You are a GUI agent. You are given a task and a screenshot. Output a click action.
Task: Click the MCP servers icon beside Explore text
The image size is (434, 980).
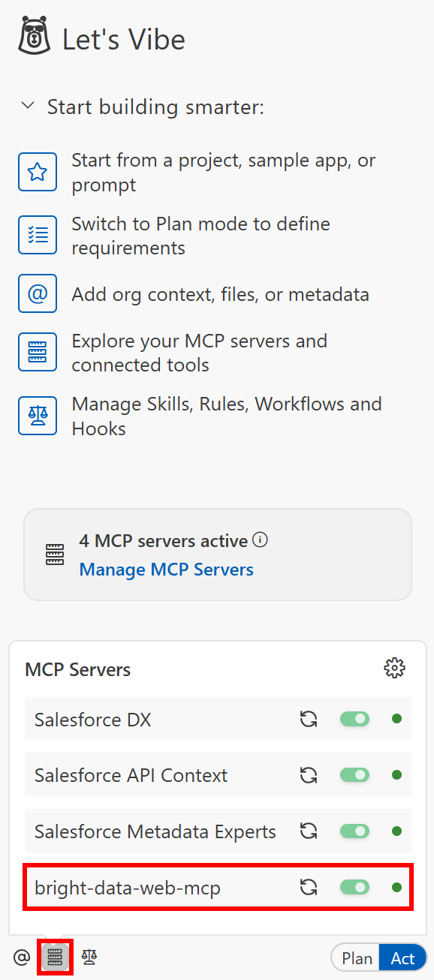coord(38,352)
